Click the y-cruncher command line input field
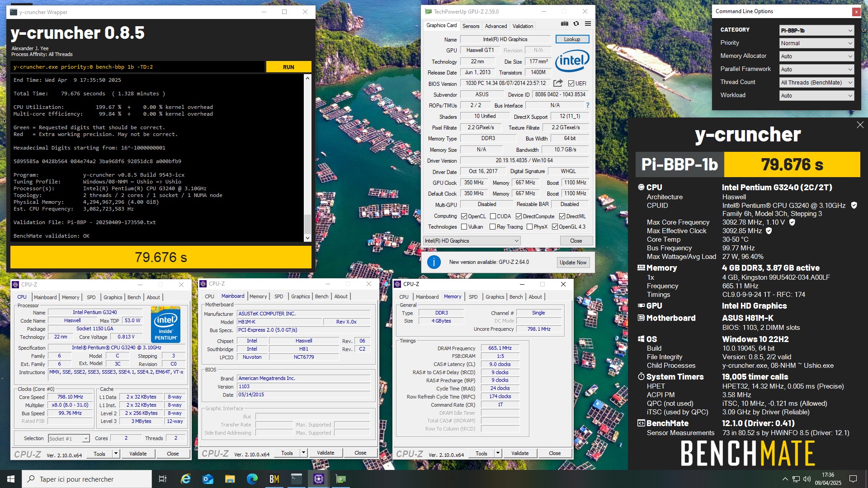Viewport: 868px width, 488px height. point(137,67)
